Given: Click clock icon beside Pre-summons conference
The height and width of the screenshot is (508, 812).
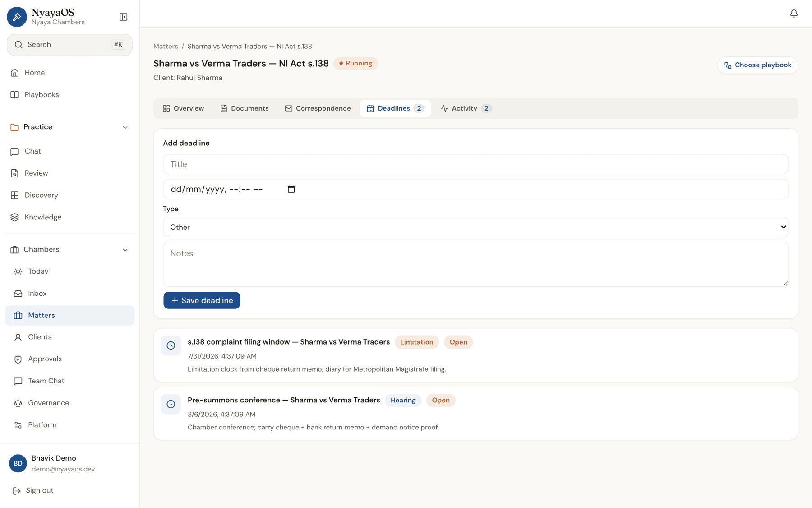Looking at the screenshot, I should point(171,404).
